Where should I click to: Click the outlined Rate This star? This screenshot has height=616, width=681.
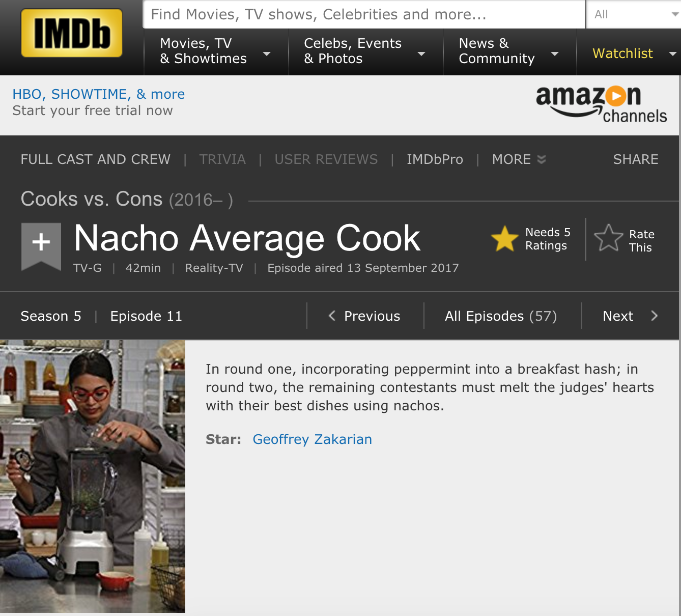(608, 238)
